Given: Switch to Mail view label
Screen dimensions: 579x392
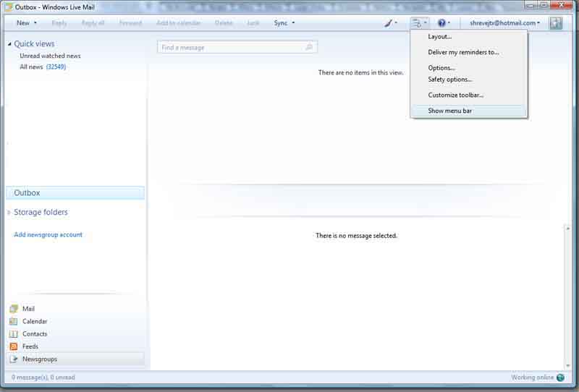Looking at the screenshot, I should click(x=28, y=309).
